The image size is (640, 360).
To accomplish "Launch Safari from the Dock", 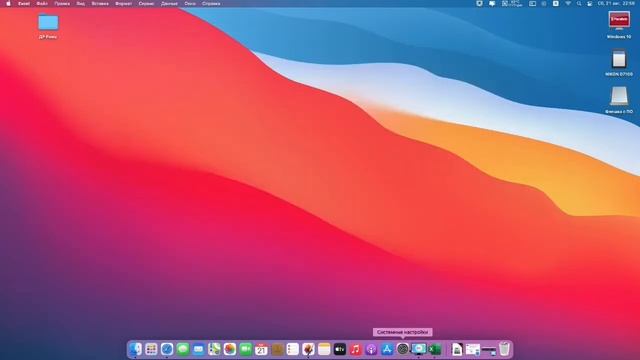I will pos(167,349).
